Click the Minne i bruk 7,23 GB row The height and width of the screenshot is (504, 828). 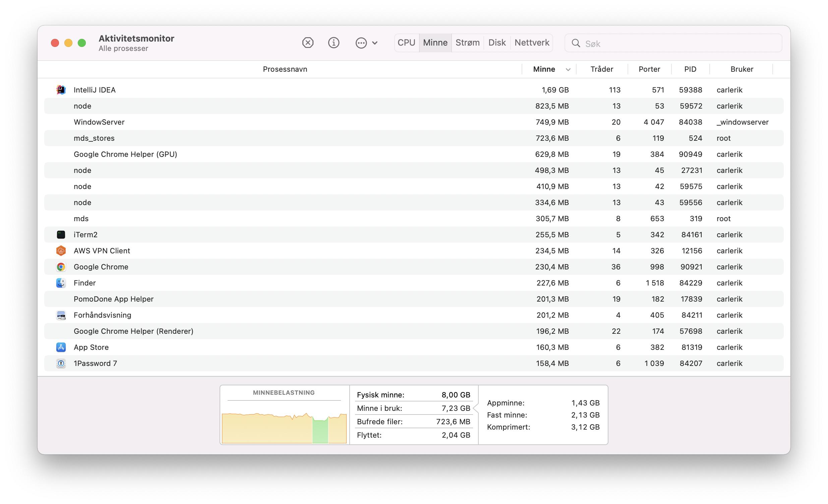coord(413,408)
